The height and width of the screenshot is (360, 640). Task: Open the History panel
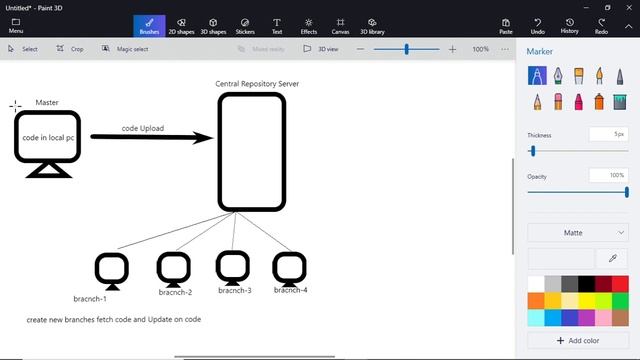click(x=569, y=26)
